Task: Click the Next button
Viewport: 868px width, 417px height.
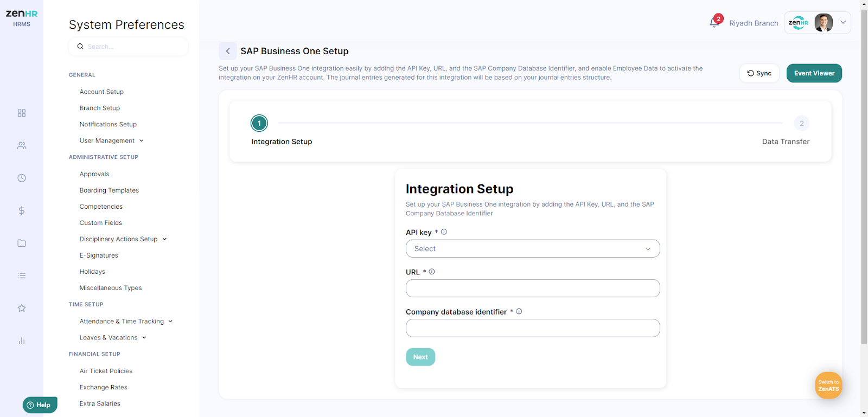Action: point(420,357)
